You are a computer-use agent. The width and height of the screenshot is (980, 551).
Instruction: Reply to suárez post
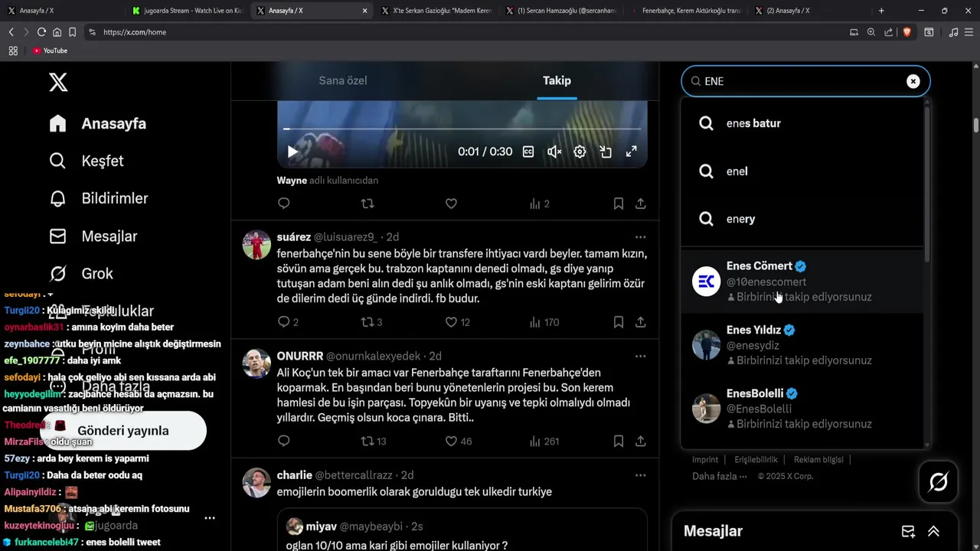pyautogui.click(x=288, y=322)
